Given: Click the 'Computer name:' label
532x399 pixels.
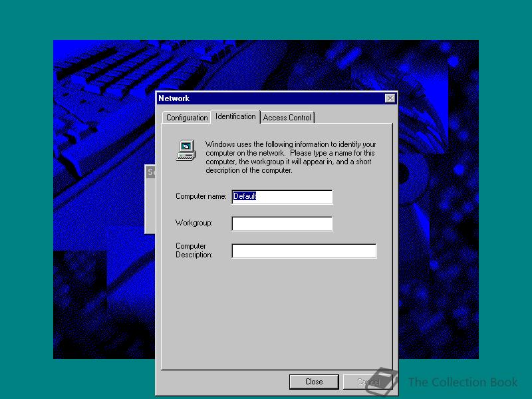Looking at the screenshot, I should coord(201,196).
